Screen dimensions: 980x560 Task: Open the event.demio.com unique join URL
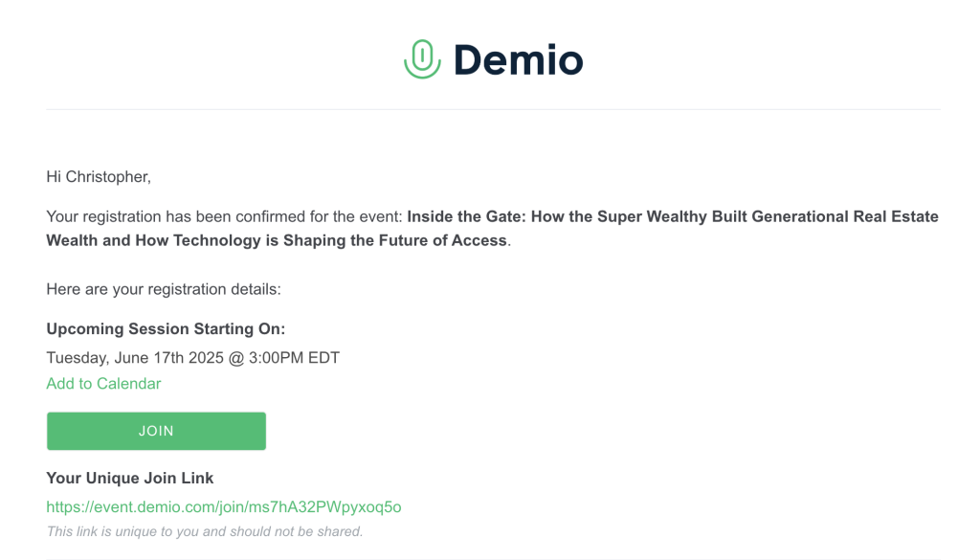pyautogui.click(x=224, y=507)
